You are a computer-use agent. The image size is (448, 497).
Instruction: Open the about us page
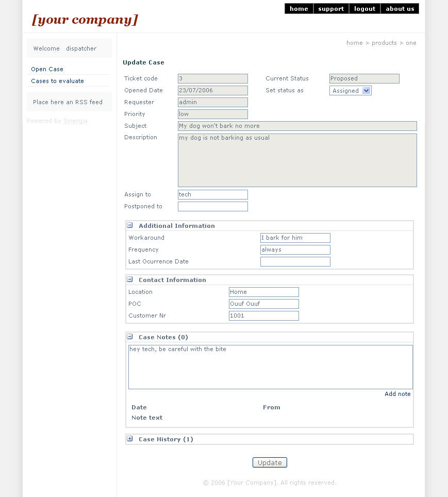(400, 9)
